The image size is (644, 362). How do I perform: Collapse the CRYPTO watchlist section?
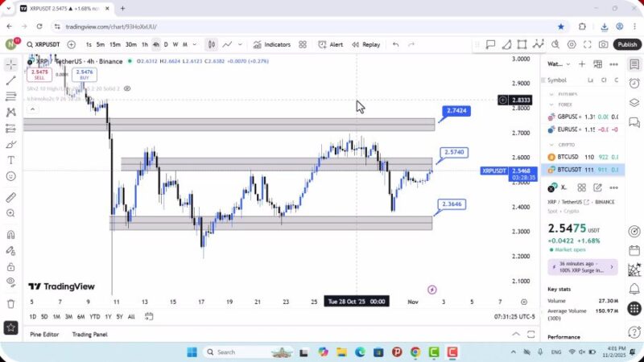point(551,145)
